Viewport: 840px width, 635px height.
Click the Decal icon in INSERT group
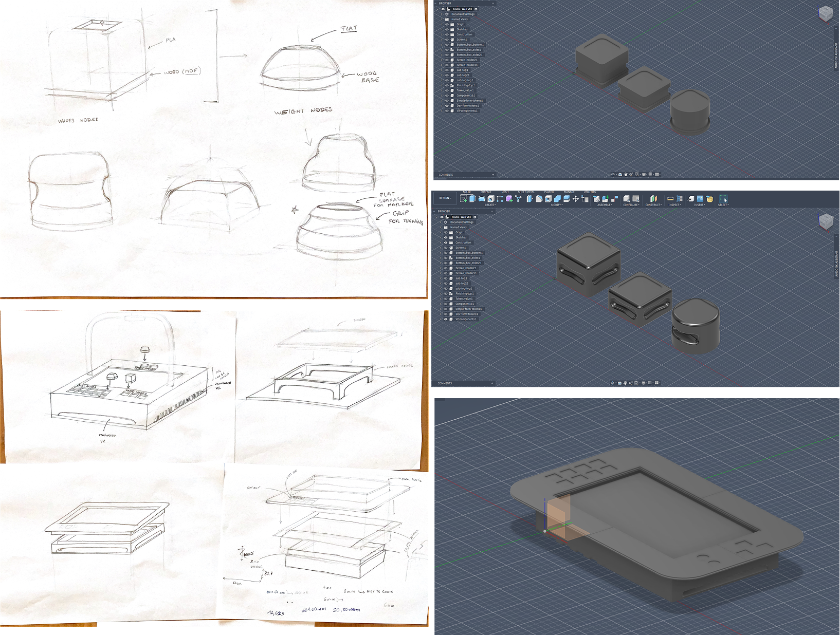[x=690, y=198]
